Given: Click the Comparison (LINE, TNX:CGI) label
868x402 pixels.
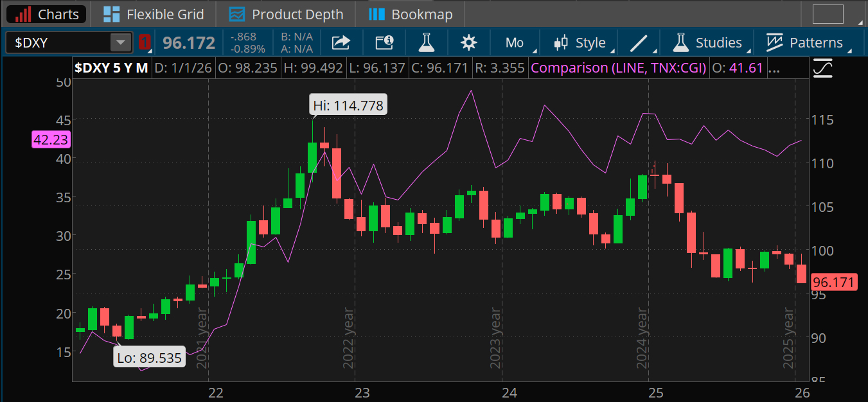Looking at the screenshot, I should coord(618,67).
